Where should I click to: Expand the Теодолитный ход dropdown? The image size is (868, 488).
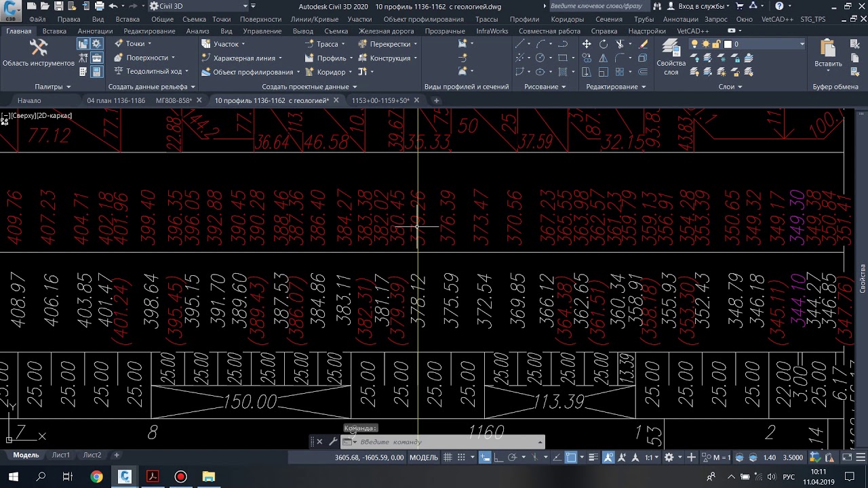tap(186, 71)
